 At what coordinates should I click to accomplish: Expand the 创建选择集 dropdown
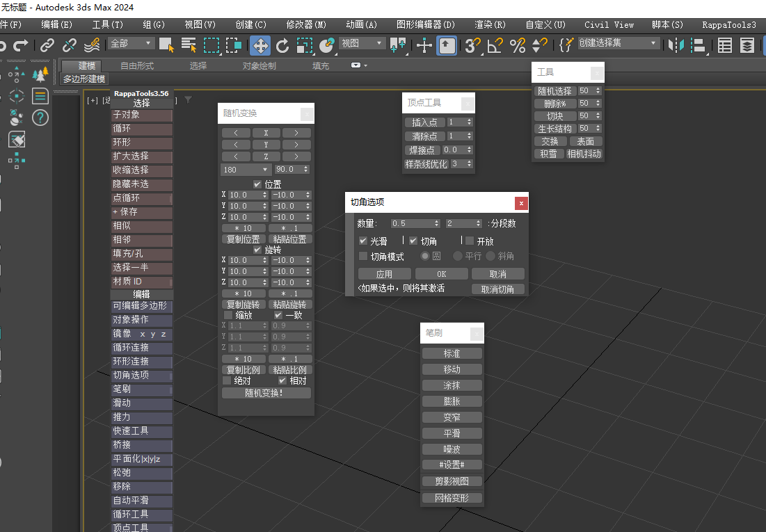[x=618, y=43]
